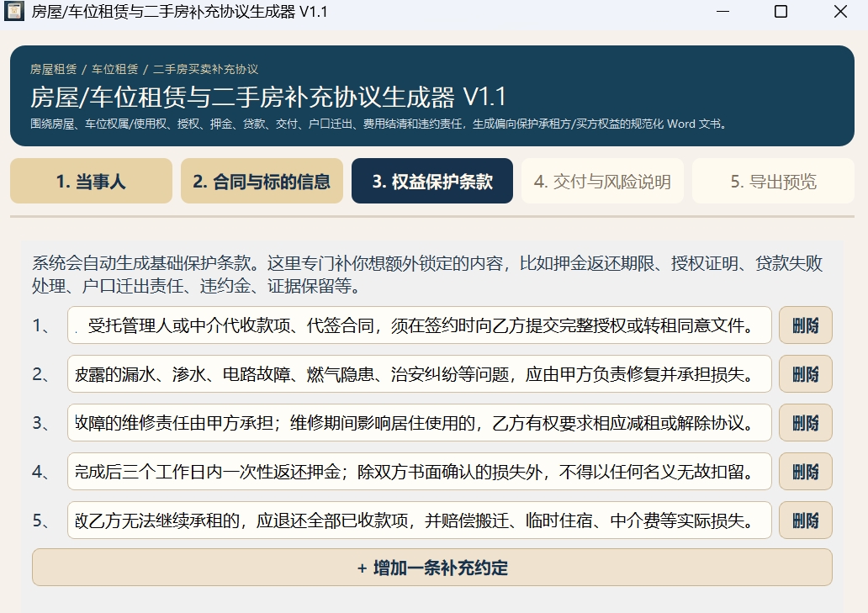Edit clause 2 text field about 电路故障

tap(420, 374)
